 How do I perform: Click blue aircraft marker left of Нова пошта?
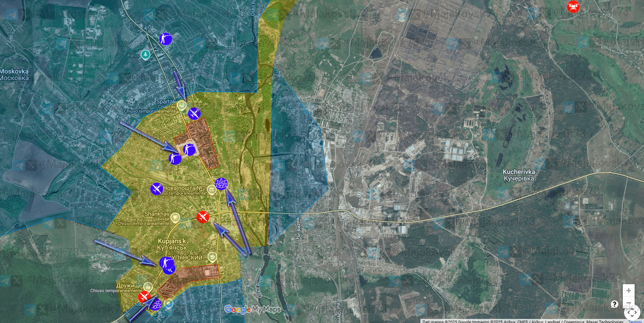(x=157, y=189)
